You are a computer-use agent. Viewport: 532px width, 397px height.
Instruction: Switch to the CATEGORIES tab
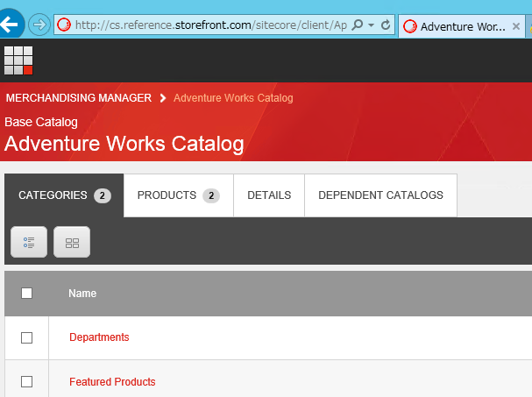64,195
